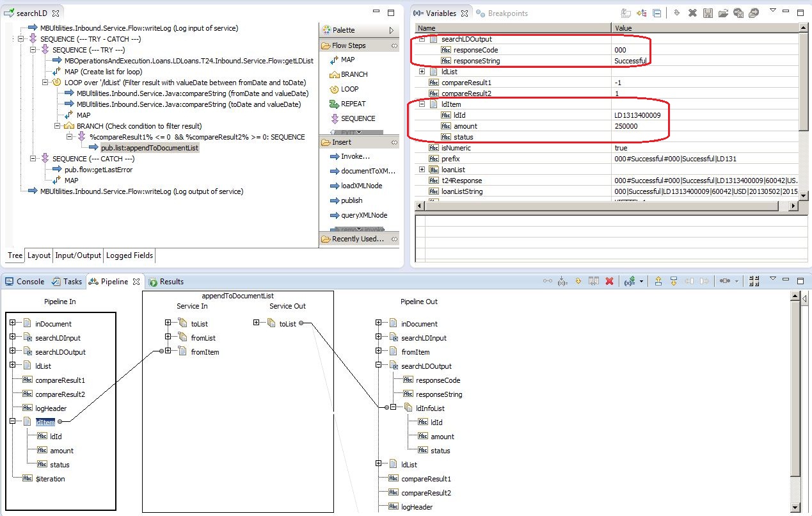Viewport: 812px width, 516px height.
Task: Click the Show Logical Structure icon in Variables
Action: pyautogui.click(x=642, y=13)
